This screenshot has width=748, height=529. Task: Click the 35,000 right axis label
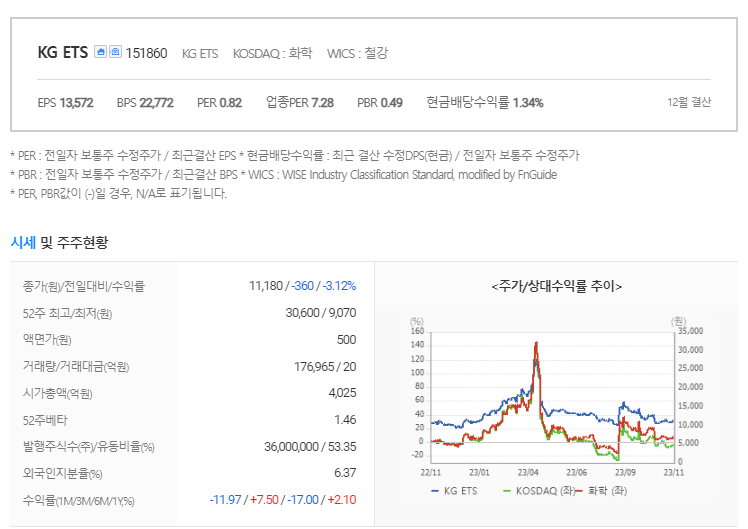click(690, 331)
